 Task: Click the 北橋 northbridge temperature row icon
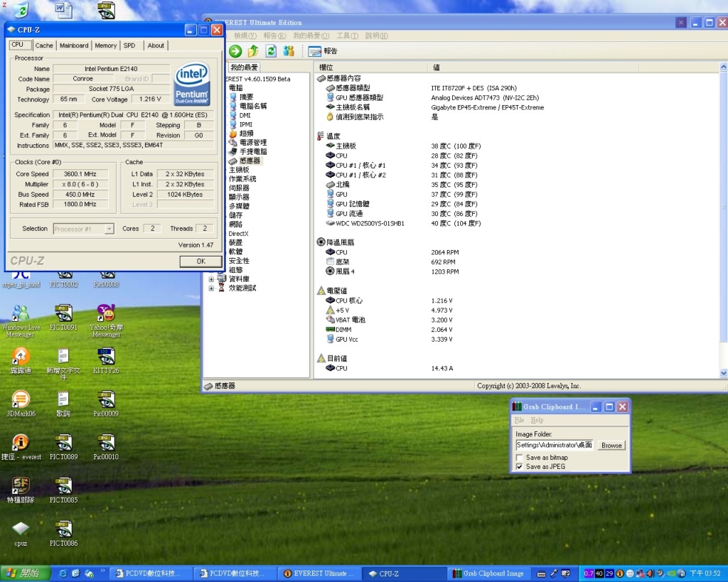pos(330,184)
